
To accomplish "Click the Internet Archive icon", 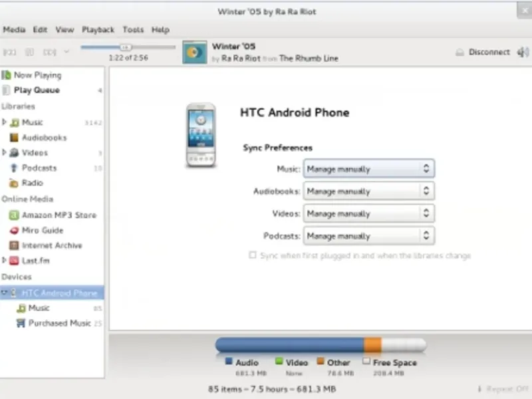I will [x=14, y=245].
